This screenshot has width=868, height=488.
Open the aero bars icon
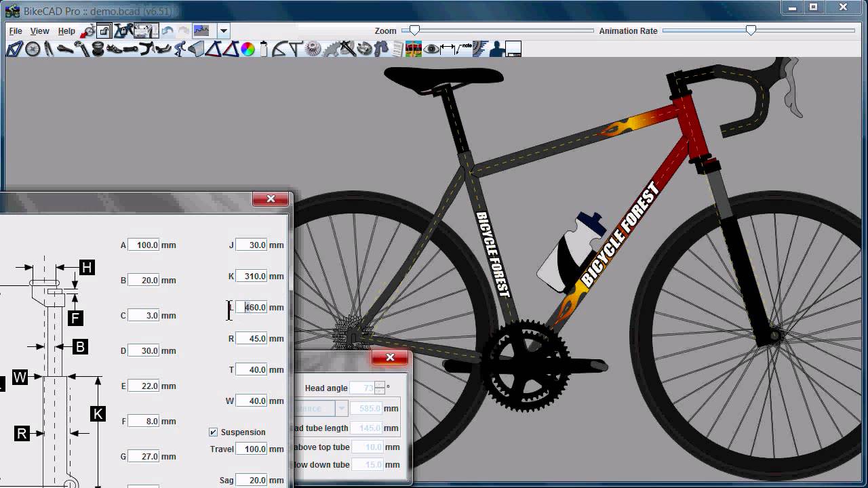[163, 49]
